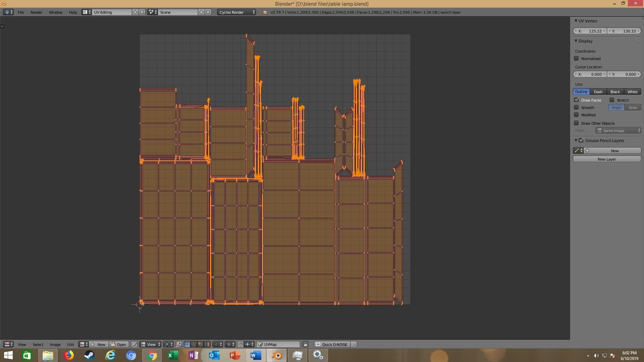This screenshot has width=644, height=362.
Task: Uncheck the Draw Faces checkbox
Action: click(x=576, y=100)
